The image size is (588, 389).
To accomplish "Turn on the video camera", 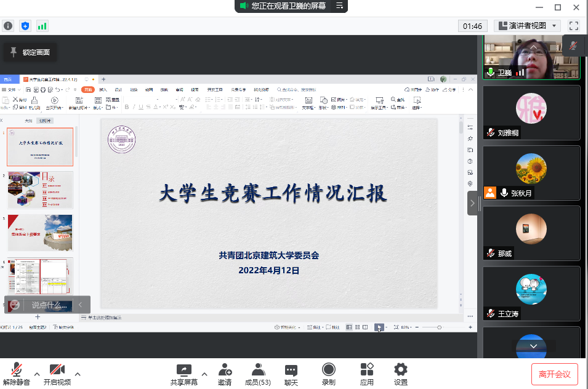I will coord(57,374).
